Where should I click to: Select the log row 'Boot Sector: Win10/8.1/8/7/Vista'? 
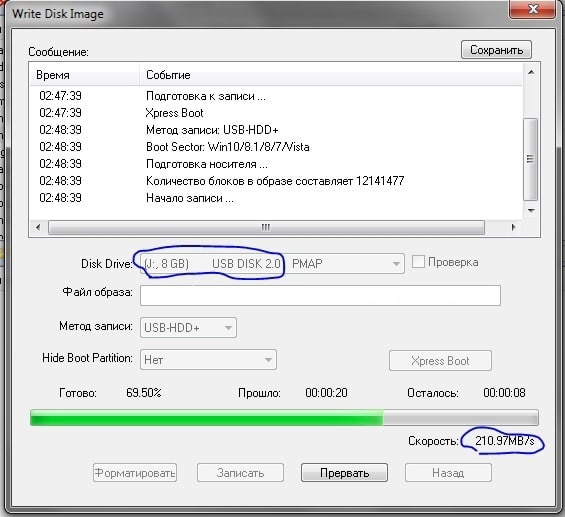[276, 147]
